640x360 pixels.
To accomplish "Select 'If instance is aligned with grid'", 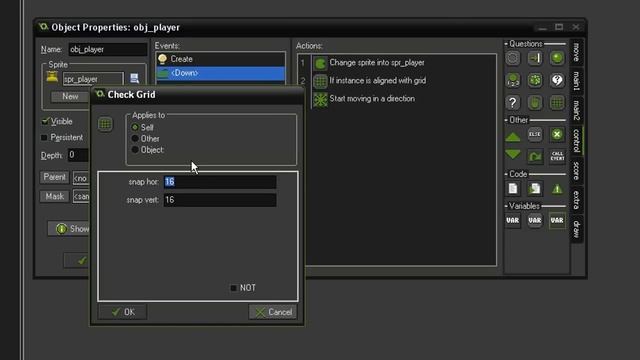I will (x=378, y=81).
